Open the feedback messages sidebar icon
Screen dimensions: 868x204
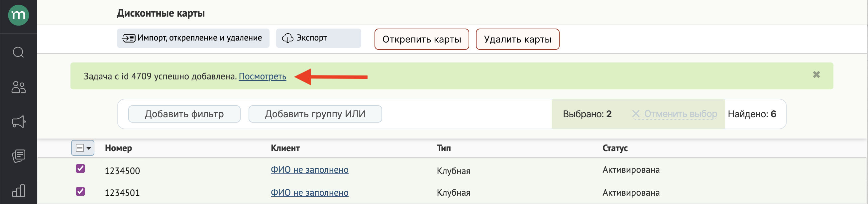18,155
